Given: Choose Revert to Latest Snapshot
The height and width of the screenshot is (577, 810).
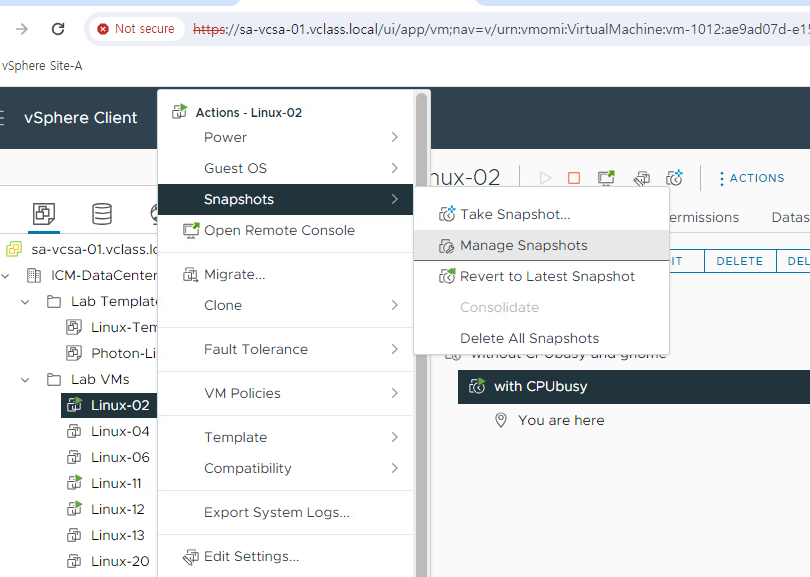Looking at the screenshot, I should pyautogui.click(x=541, y=276).
